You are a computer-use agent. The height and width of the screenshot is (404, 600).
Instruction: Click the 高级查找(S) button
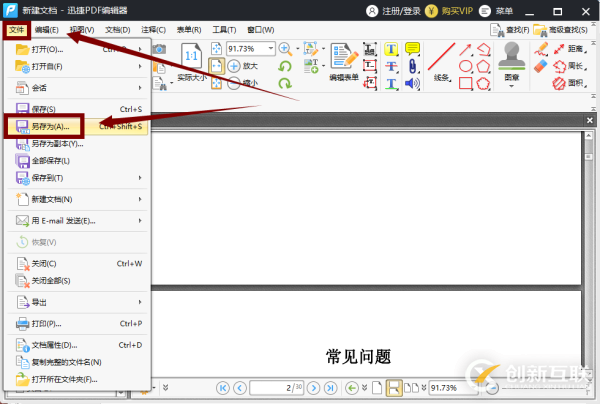561,30
